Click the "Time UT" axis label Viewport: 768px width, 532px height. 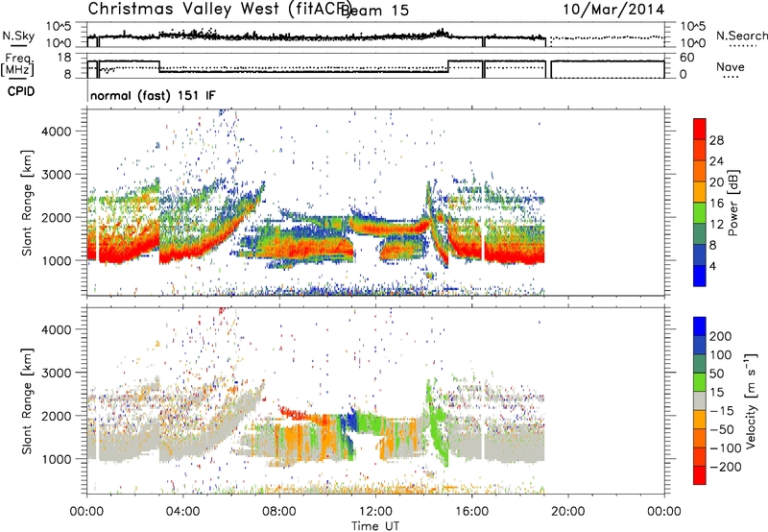point(375,525)
